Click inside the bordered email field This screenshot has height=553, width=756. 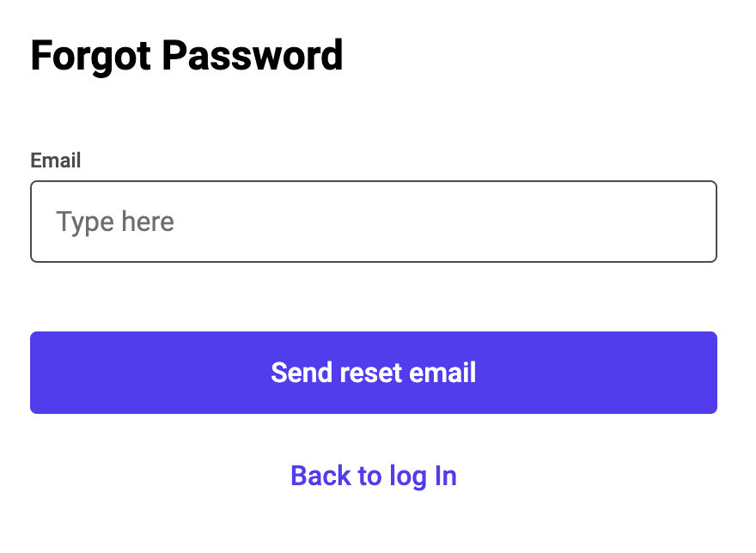pos(373,222)
